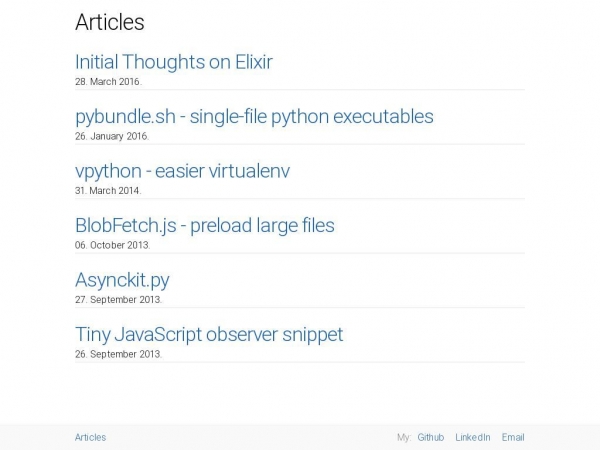Viewport: 600px width, 450px height.
Task: Go to Articles via footer link
Action: [90, 437]
